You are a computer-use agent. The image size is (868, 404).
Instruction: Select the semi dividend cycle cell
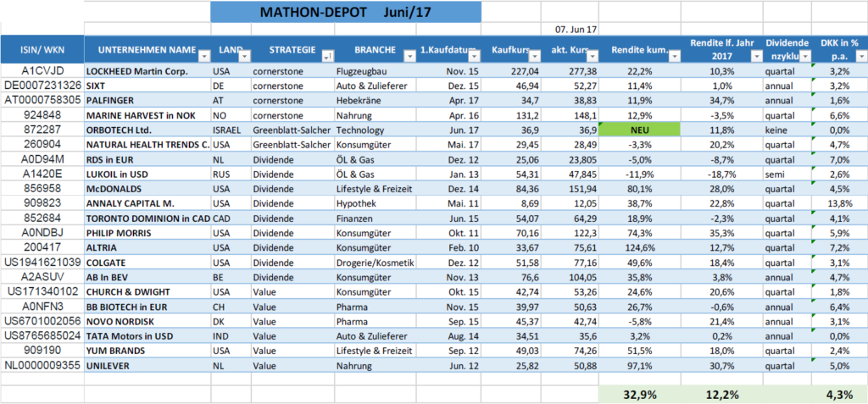pos(787,174)
